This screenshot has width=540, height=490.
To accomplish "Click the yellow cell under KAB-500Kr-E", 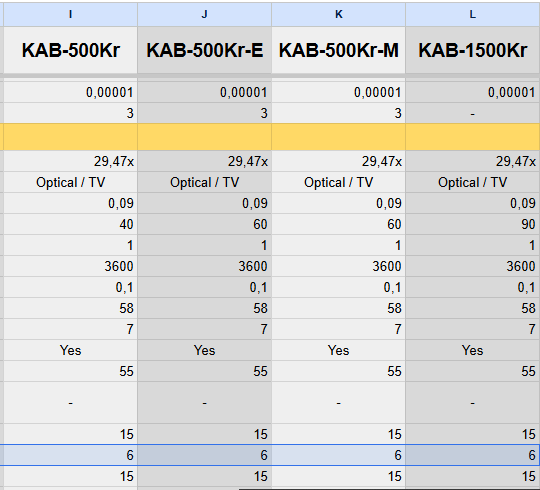I will [205, 137].
